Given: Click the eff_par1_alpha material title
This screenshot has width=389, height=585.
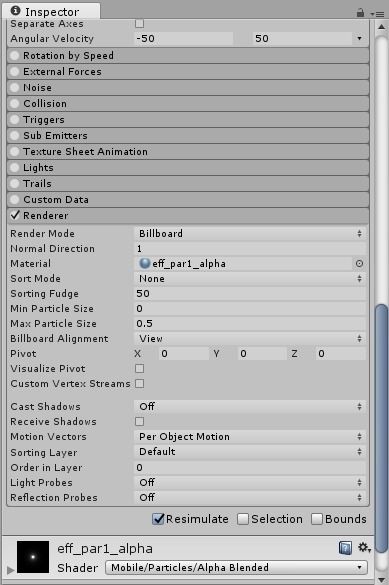Looking at the screenshot, I should coord(105,548).
